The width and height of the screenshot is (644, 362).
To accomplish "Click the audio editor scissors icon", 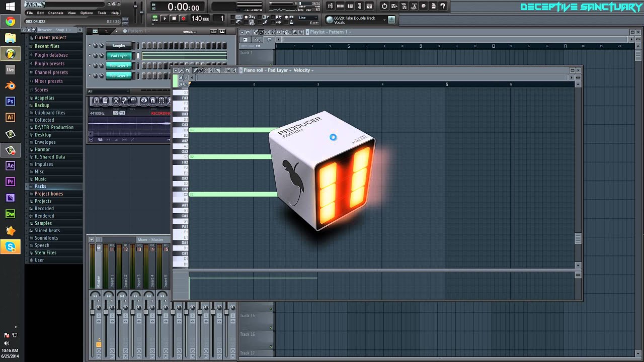I will 414,6.
